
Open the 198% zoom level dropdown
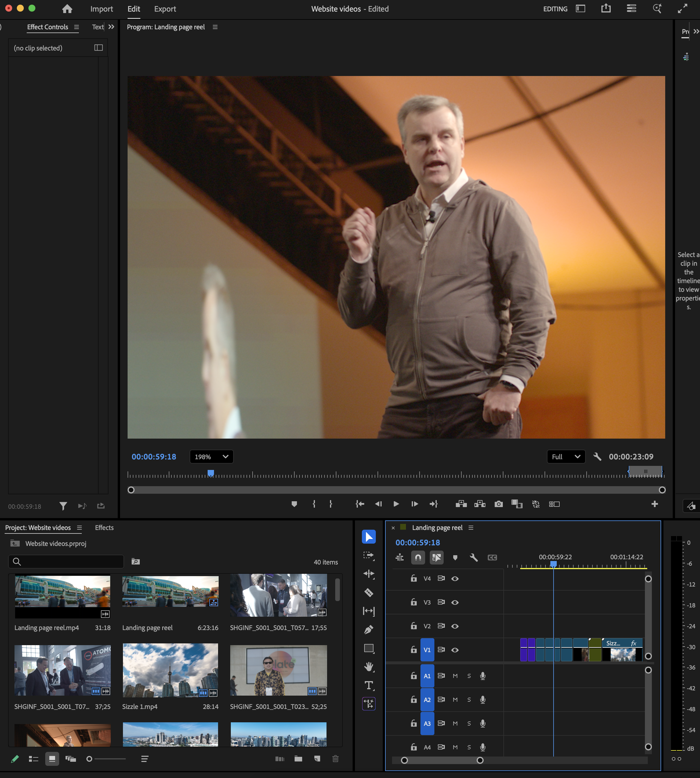coord(212,457)
